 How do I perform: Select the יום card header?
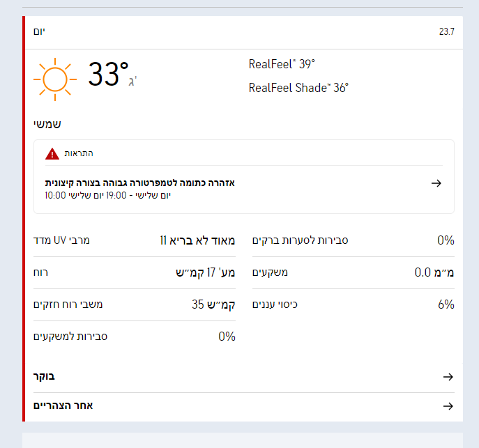(x=39, y=32)
